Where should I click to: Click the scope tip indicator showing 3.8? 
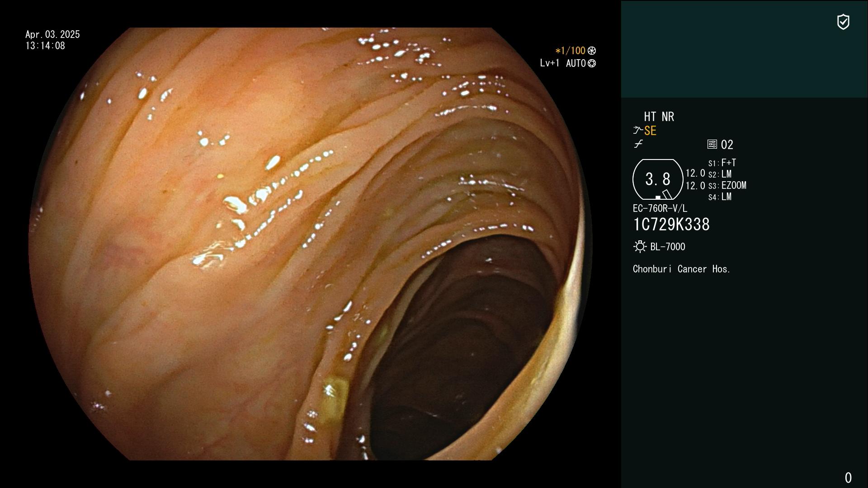coord(658,179)
